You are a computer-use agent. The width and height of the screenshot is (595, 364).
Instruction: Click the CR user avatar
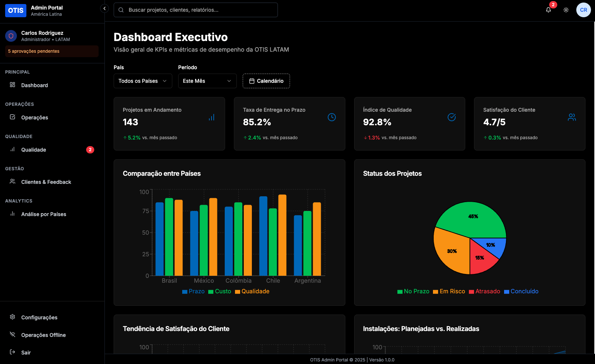pos(583,10)
